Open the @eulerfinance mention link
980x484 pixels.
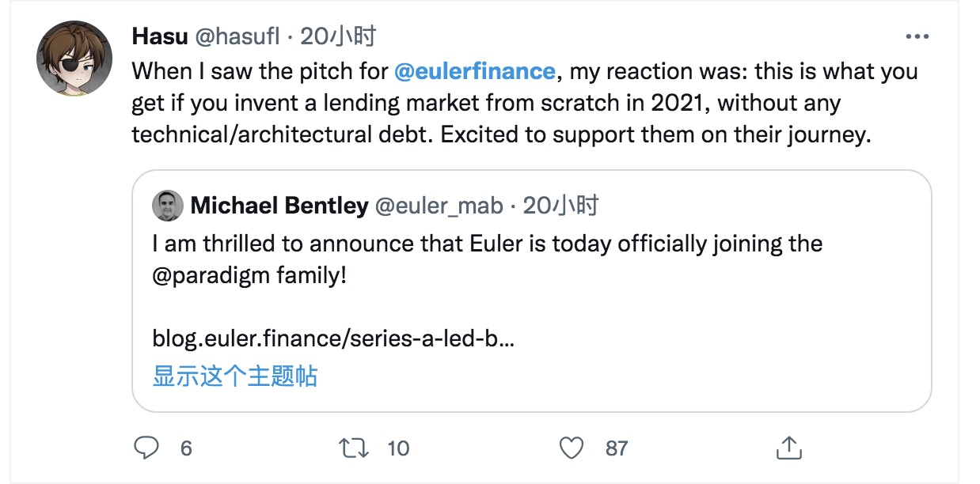(474, 71)
